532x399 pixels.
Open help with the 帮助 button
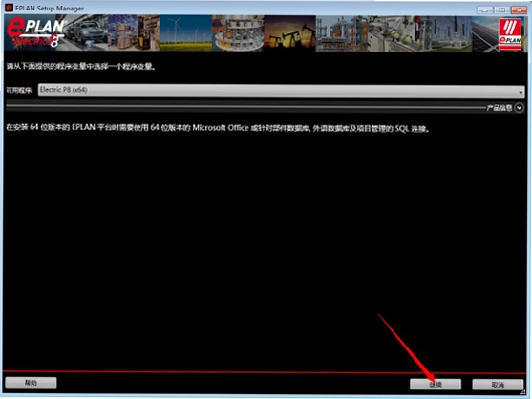pyautogui.click(x=31, y=383)
